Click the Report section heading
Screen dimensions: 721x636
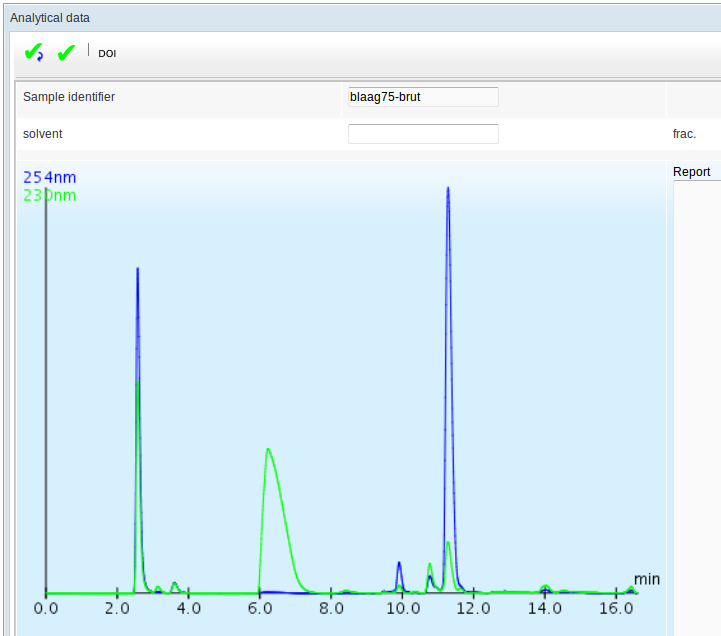coord(692,172)
